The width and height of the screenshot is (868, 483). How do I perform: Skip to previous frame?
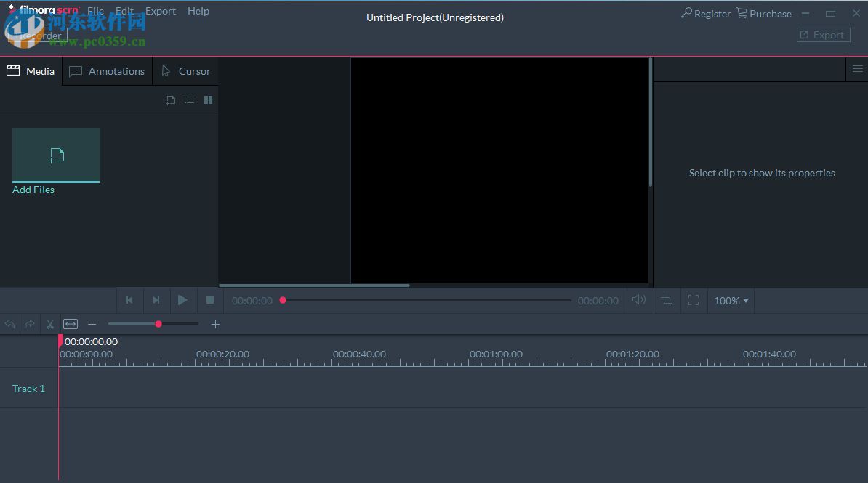coord(129,300)
